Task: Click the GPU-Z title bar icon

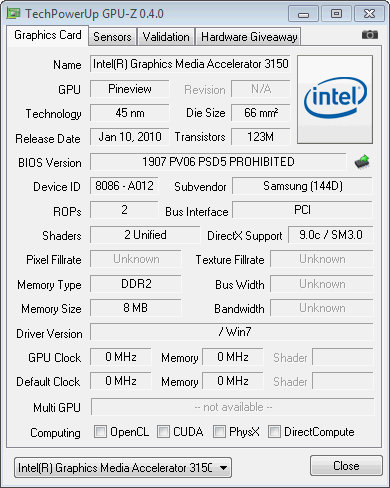Action: [14, 14]
